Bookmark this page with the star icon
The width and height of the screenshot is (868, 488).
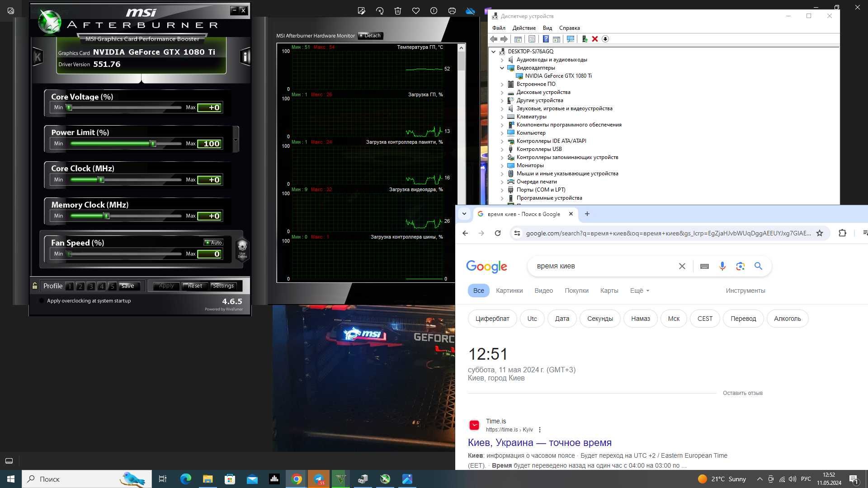click(x=820, y=233)
